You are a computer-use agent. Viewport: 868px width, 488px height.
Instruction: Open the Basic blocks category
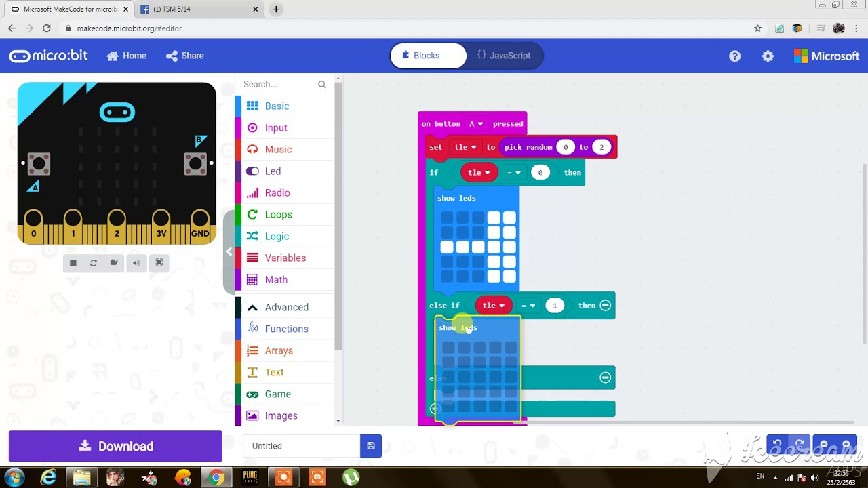[285, 106]
